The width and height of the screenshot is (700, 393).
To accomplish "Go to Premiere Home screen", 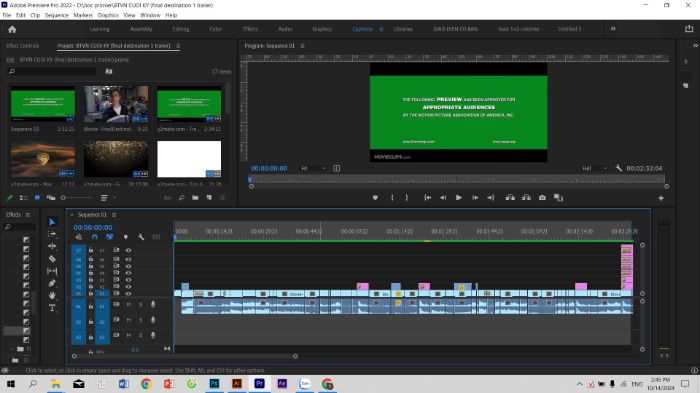I will click(12, 29).
